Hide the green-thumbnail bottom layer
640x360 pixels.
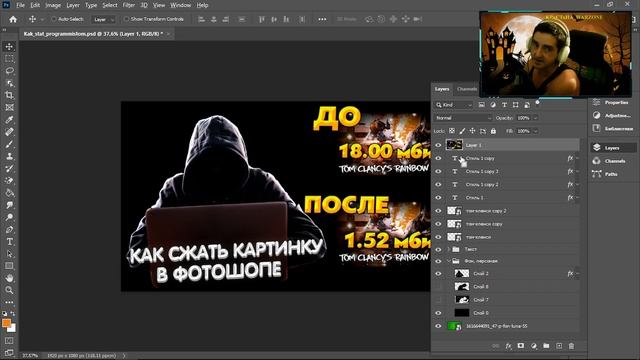438,326
